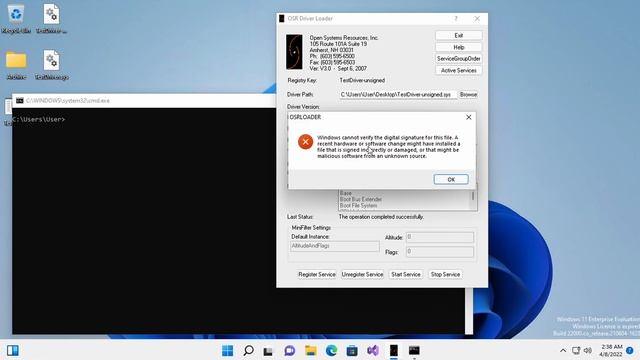This screenshot has height=360, width=640.
Task: Click the Last Status message text
Action: [x=381, y=217]
